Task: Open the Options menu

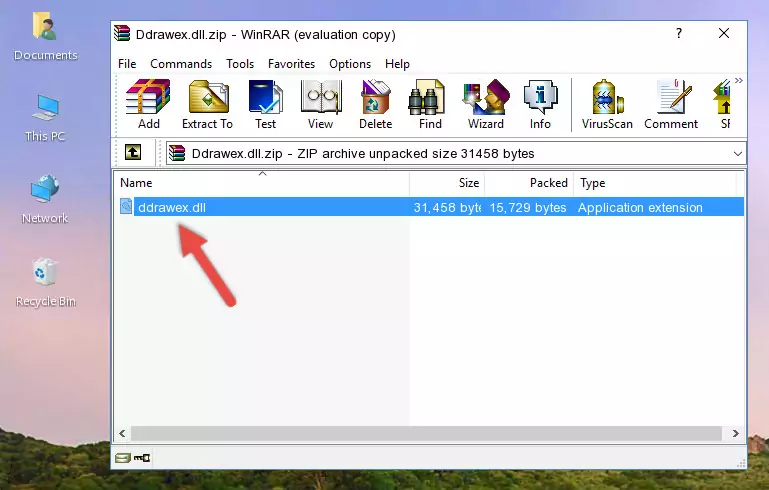Action: click(x=350, y=64)
